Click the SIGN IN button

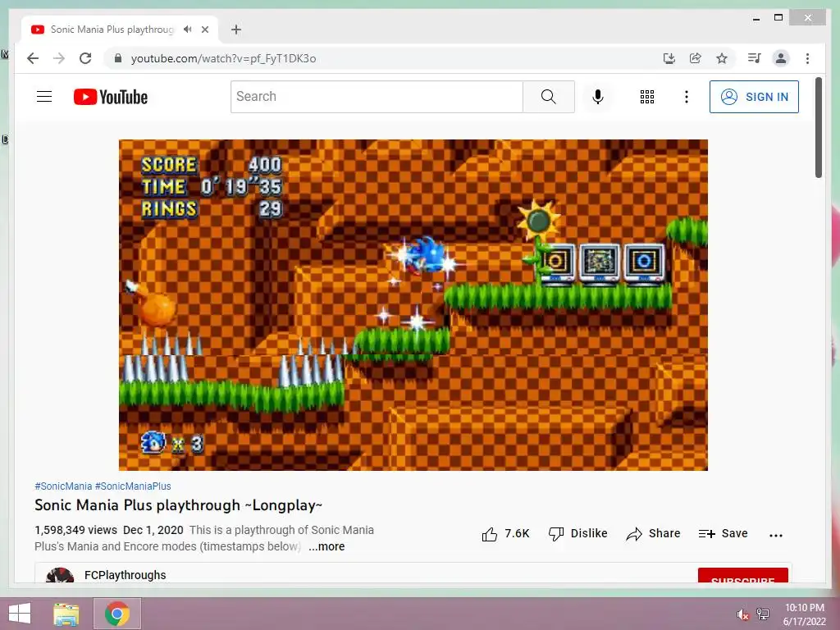coord(754,97)
